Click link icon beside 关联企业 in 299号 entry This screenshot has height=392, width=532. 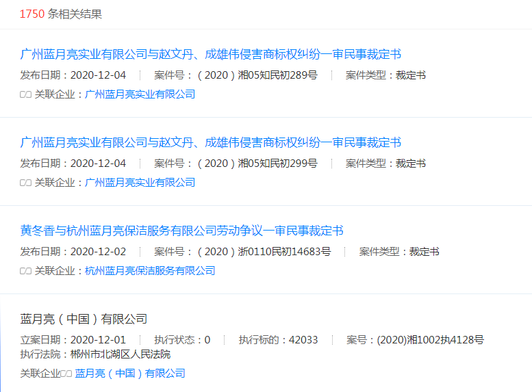click(25, 183)
